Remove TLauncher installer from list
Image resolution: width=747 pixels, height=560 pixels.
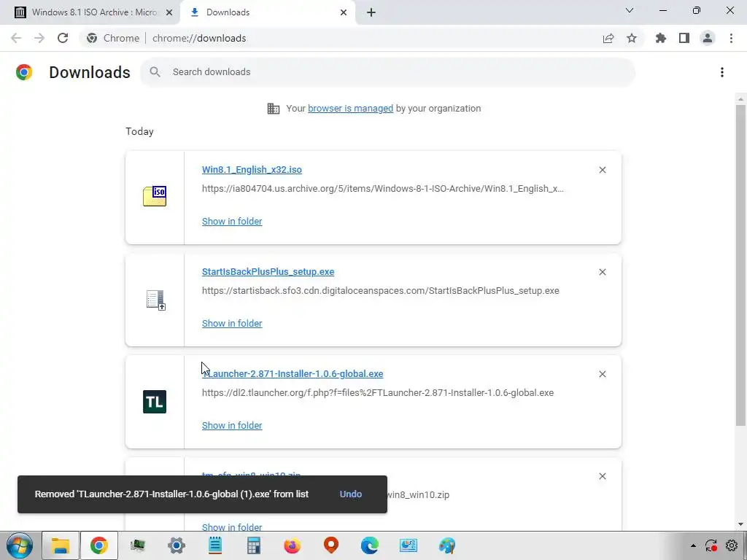[x=602, y=374]
